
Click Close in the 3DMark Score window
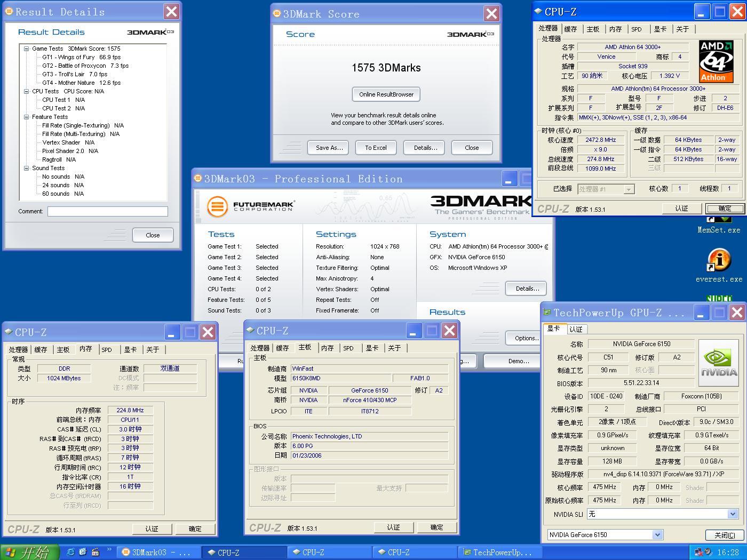[x=472, y=148]
